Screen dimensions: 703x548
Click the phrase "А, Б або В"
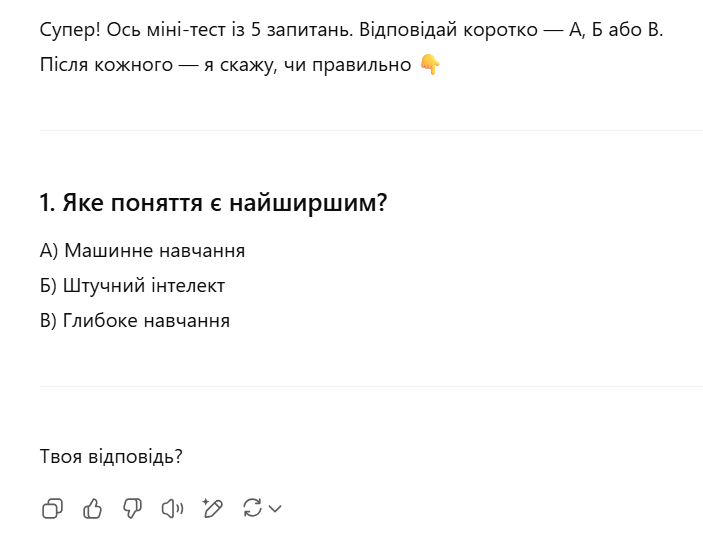614,30
